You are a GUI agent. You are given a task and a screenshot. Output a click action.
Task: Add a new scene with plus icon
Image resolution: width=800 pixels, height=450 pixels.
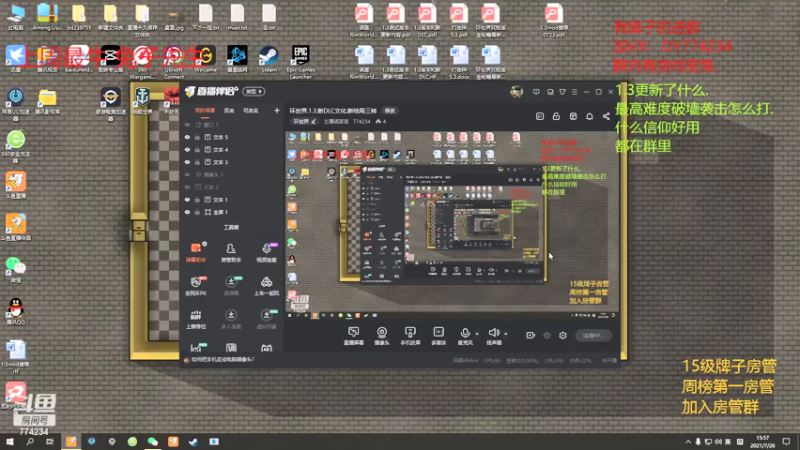(x=277, y=110)
